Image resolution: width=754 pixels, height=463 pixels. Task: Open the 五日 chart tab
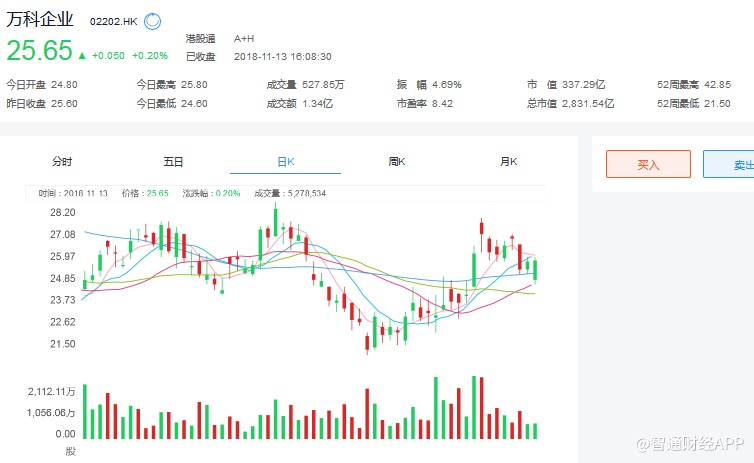(174, 161)
